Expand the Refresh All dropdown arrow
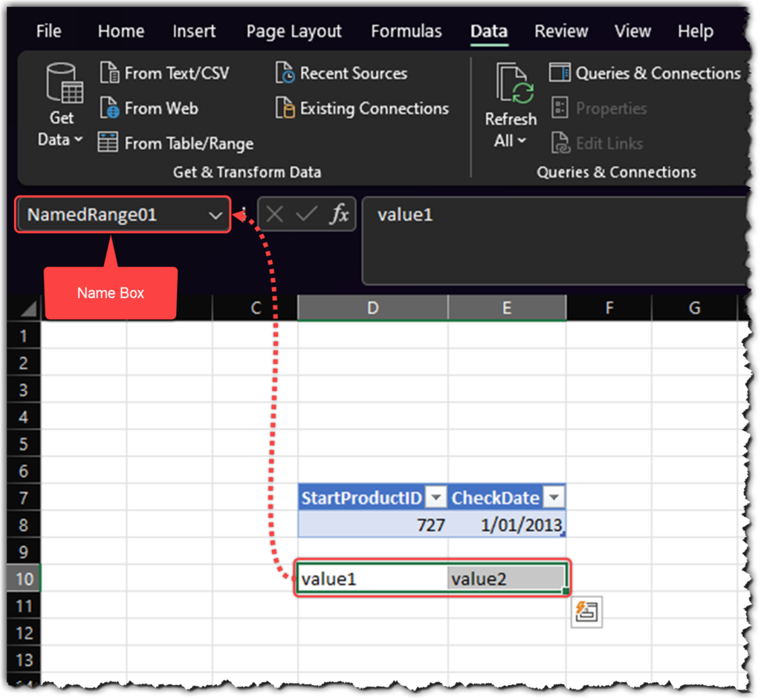 tap(522, 140)
